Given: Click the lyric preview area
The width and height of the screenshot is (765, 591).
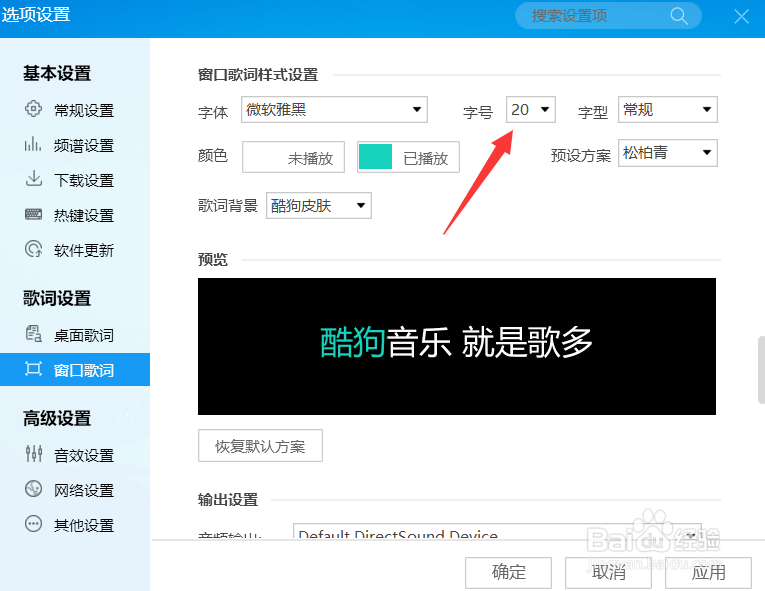Looking at the screenshot, I should click(457, 346).
